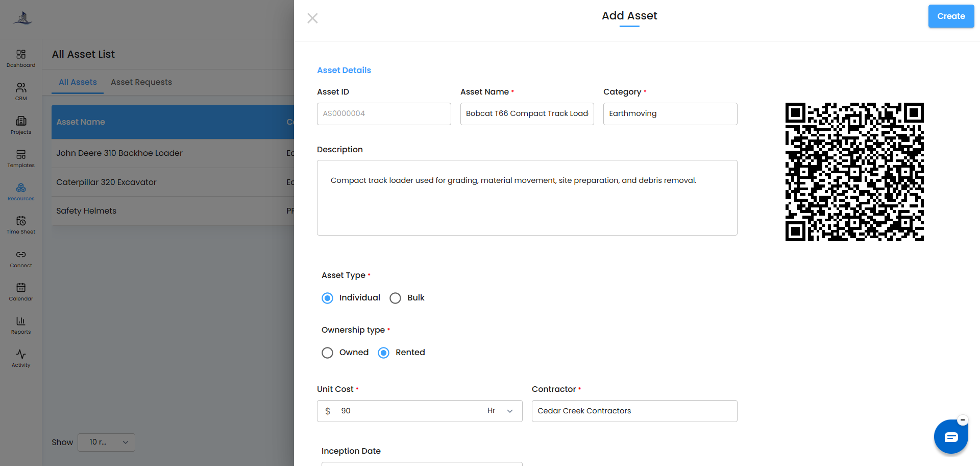Switch to the Asset Requests tab

point(141,82)
